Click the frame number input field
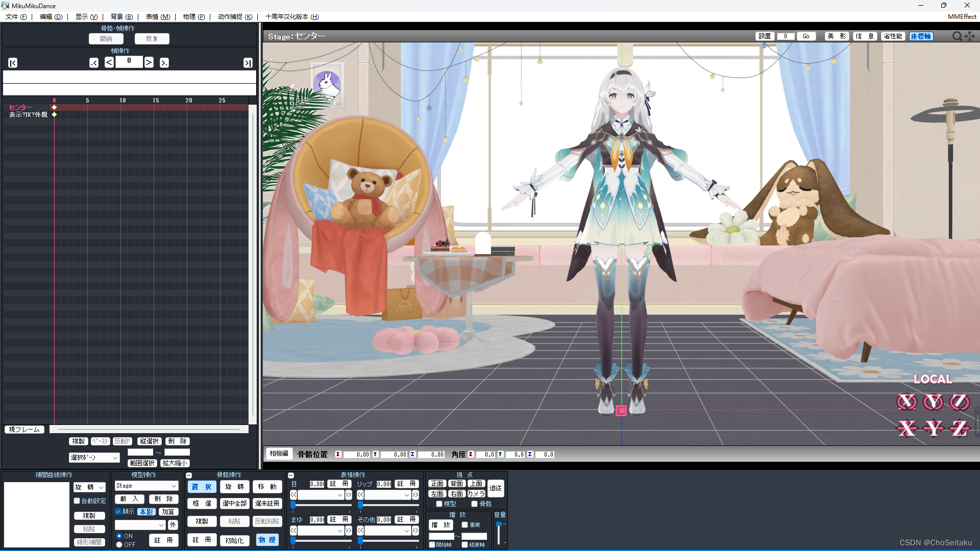Image resolution: width=980 pixels, height=551 pixels. 129,62
